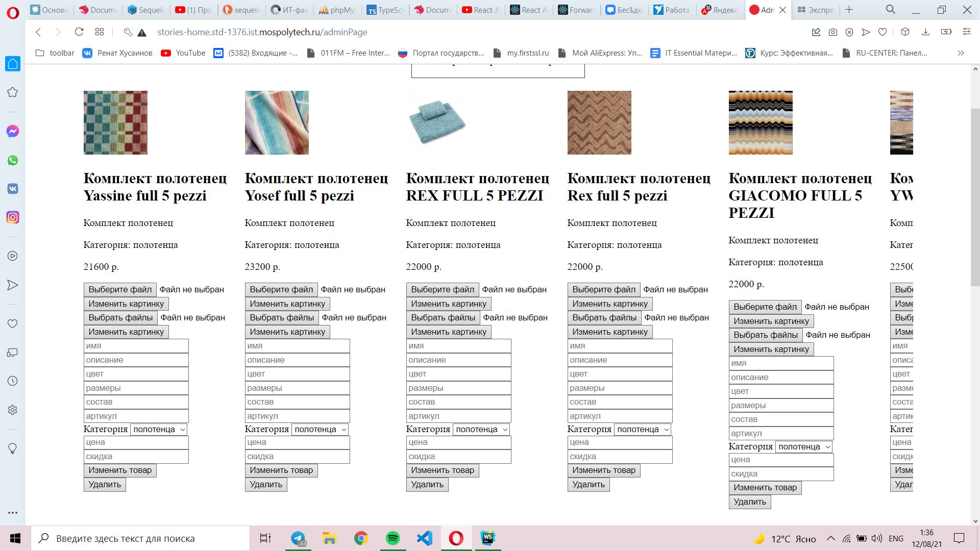Open Opera sidebar settings gear
The width and height of the screenshot is (980, 551).
point(13,410)
